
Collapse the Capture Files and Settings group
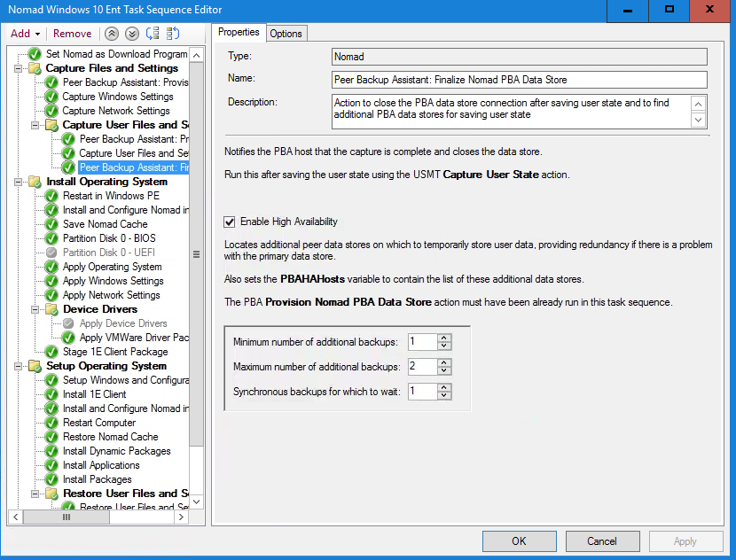[x=20, y=68]
